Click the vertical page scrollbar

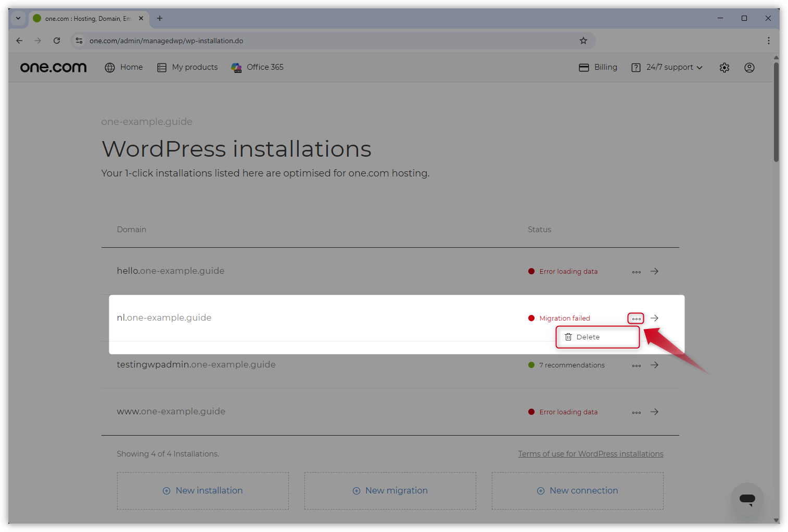coord(776,112)
